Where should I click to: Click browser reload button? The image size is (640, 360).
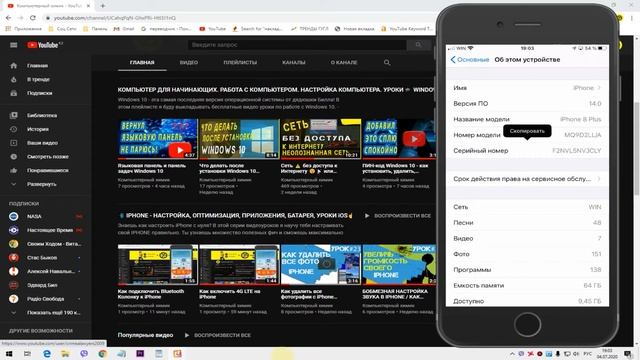click(33, 18)
